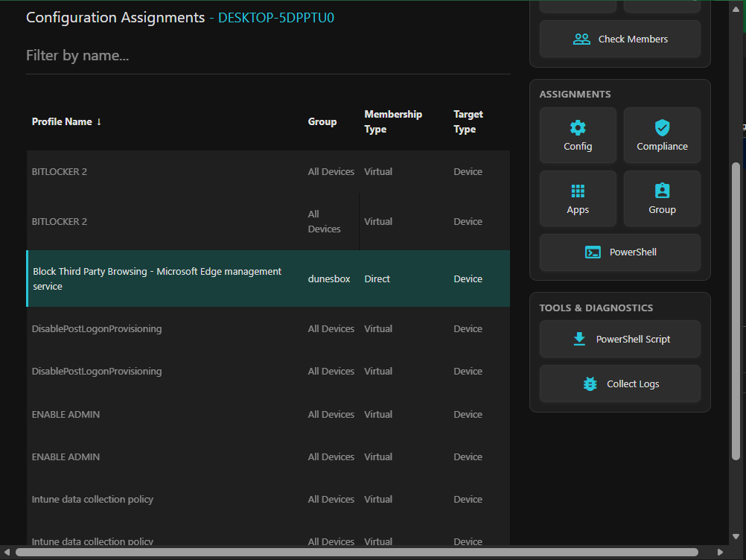Click the Apps grid icon
The width and height of the screenshot is (746, 560).
578,191
